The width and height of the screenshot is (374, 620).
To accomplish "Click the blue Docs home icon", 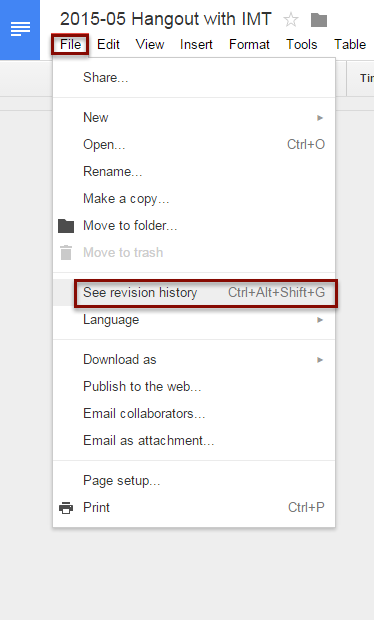I will 20,30.
